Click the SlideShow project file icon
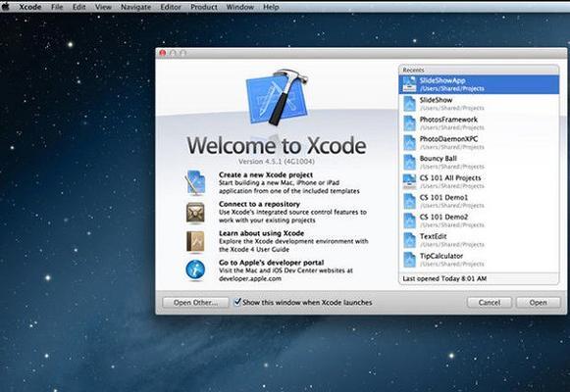The height and width of the screenshot is (392, 570). pyautogui.click(x=409, y=104)
